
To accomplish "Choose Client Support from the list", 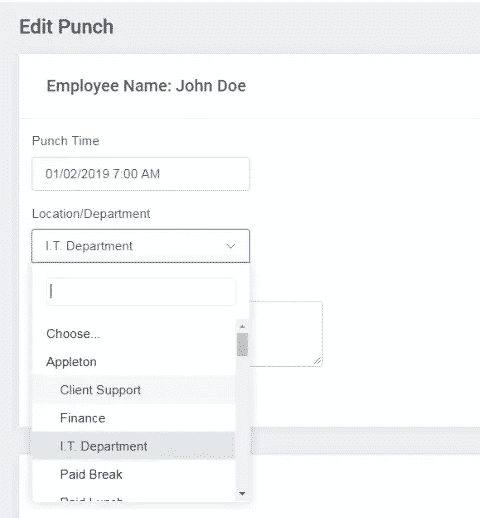I will (134, 390).
